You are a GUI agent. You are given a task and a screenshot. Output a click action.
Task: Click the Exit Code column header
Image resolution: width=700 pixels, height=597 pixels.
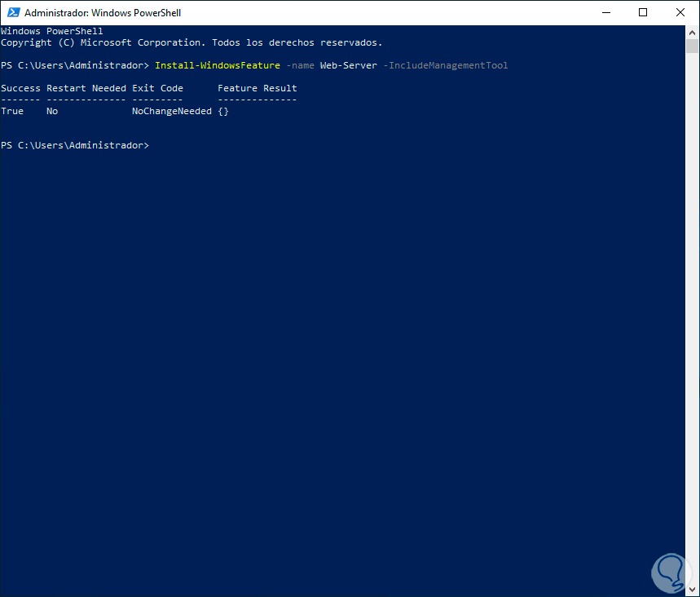pyautogui.click(x=157, y=88)
